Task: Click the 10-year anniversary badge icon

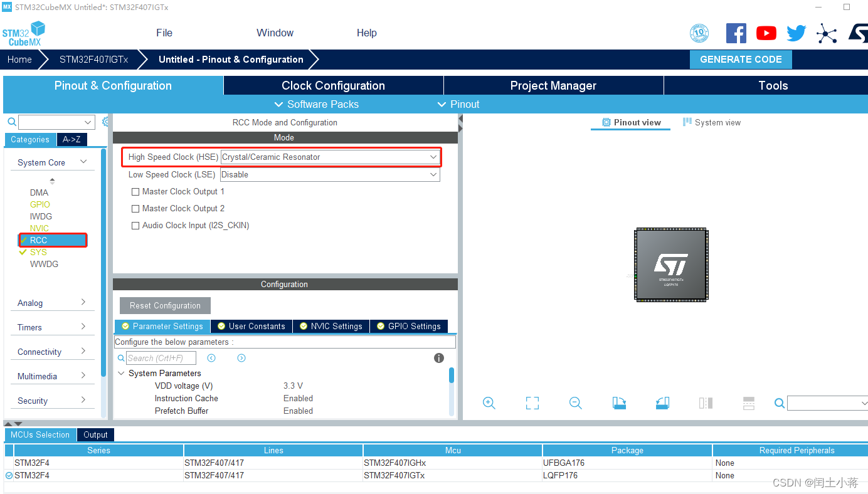Action: (x=699, y=33)
